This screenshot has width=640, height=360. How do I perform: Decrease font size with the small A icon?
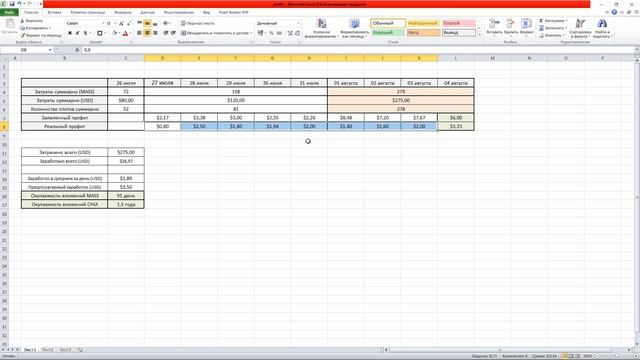coord(129,24)
